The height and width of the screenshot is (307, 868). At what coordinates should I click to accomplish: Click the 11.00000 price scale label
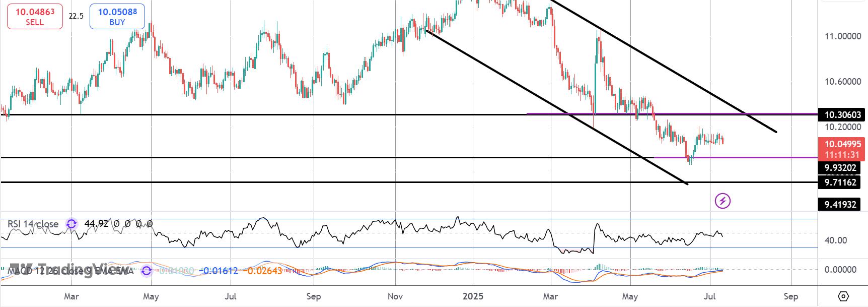[842, 36]
